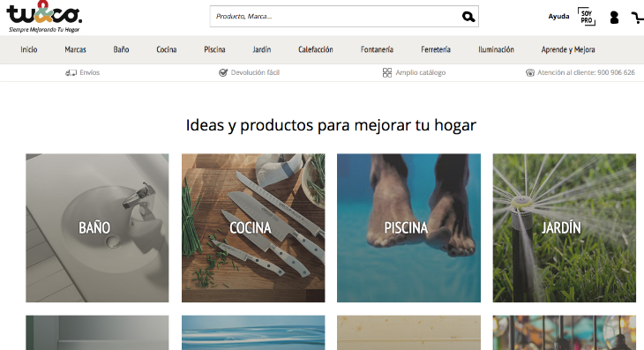
Task: Click the Devolución fácil text
Action: tap(255, 72)
